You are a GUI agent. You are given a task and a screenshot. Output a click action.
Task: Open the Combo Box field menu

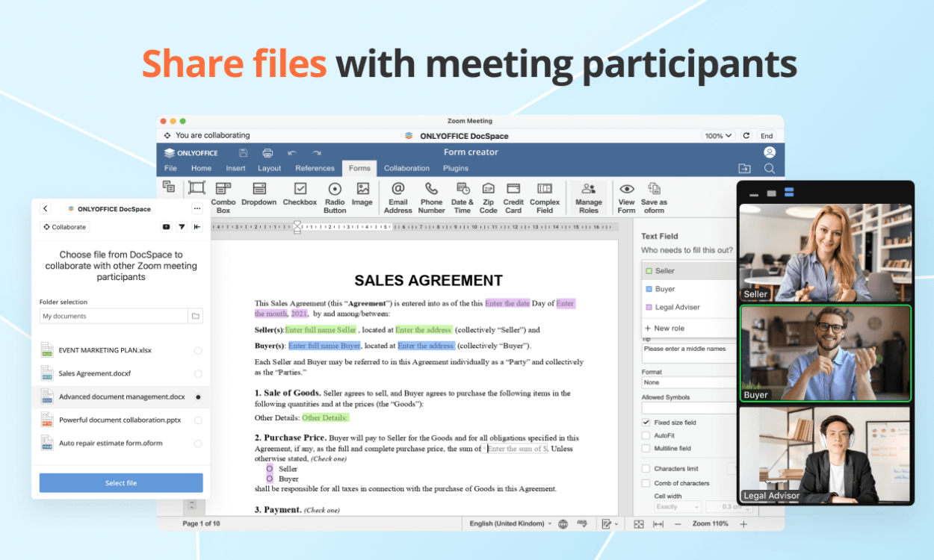tap(223, 196)
